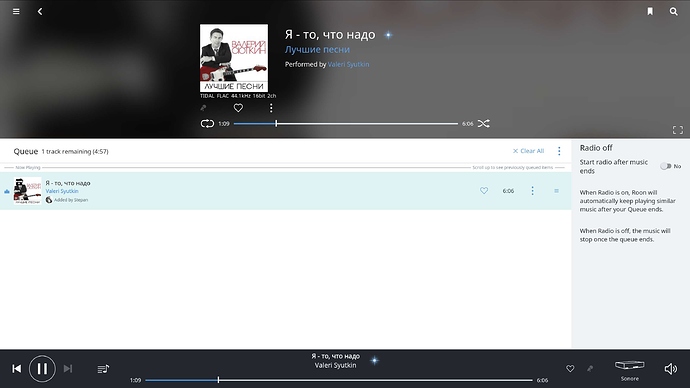Toggle shuffle next to the seek bar
690x388 pixels.
(x=484, y=124)
